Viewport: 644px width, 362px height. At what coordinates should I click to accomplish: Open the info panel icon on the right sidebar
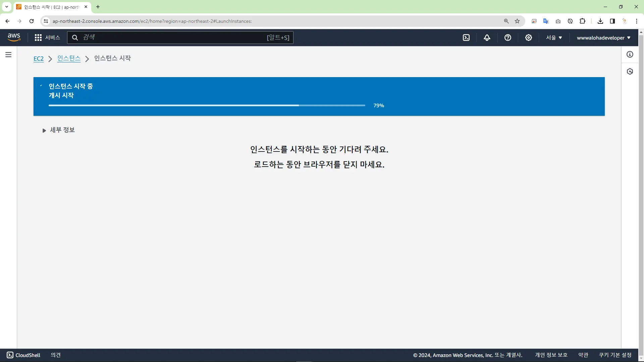tap(630, 54)
